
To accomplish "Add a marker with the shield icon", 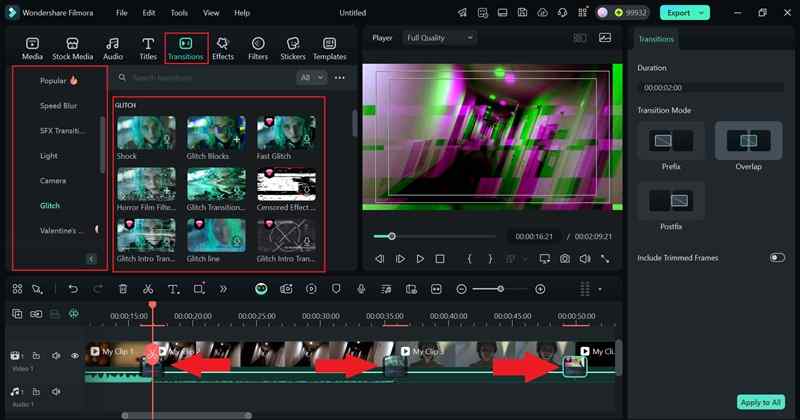I will click(x=336, y=289).
